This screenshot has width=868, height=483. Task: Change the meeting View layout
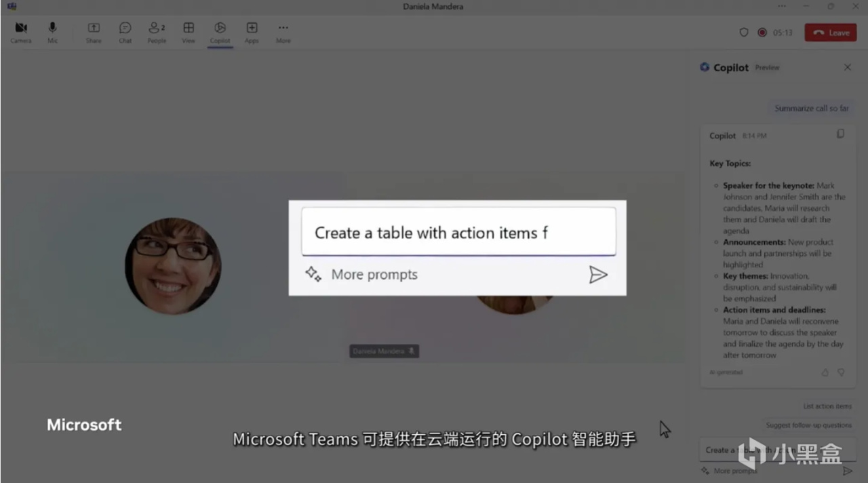click(189, 32)
